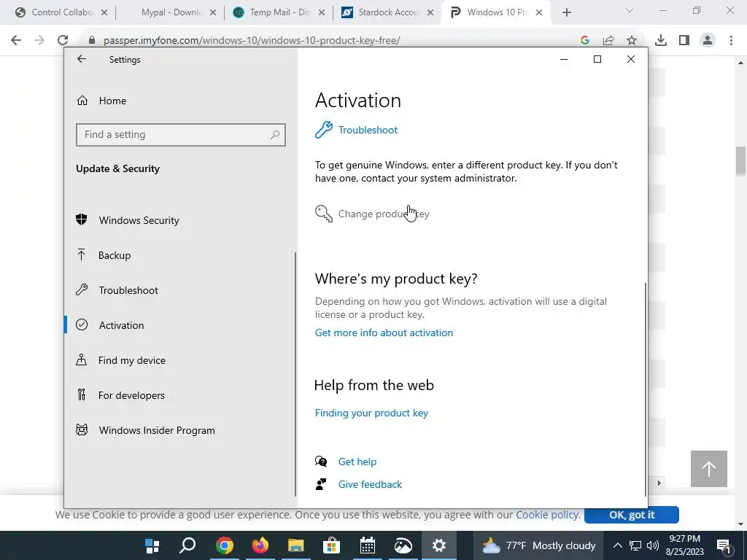
Task: Click the Find a setting search box
Action: [181, 135]
